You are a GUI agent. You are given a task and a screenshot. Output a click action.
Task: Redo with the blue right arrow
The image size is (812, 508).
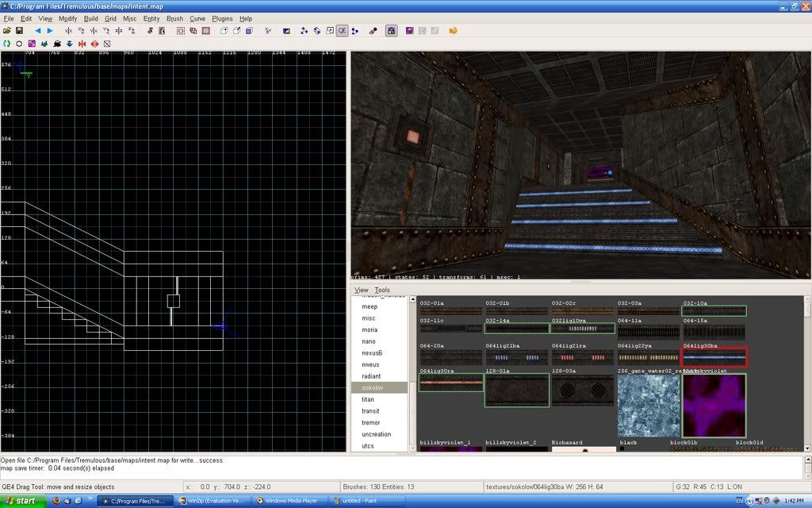pyautogui.click(x=50, y=31)
